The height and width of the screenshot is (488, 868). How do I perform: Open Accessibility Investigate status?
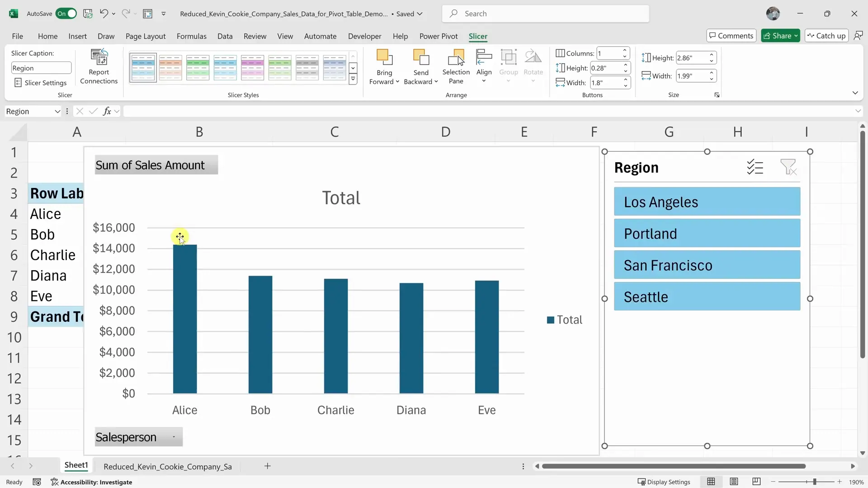pos(91,482)
